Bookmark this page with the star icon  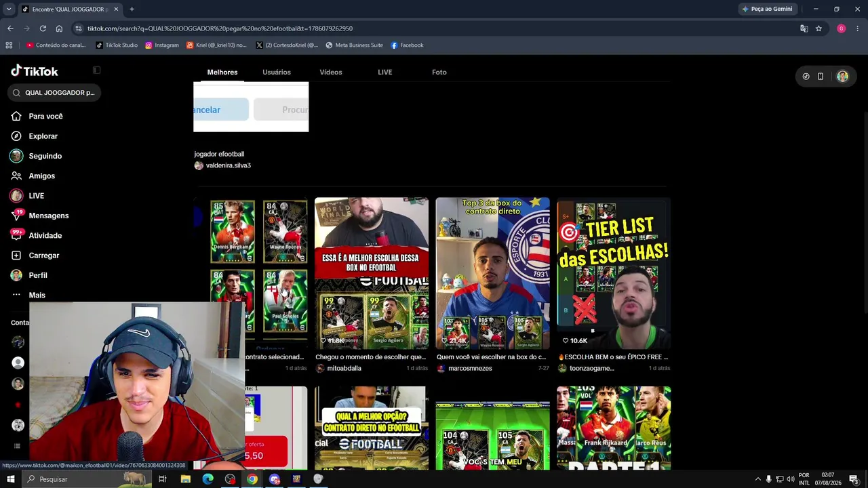[818, 28]
